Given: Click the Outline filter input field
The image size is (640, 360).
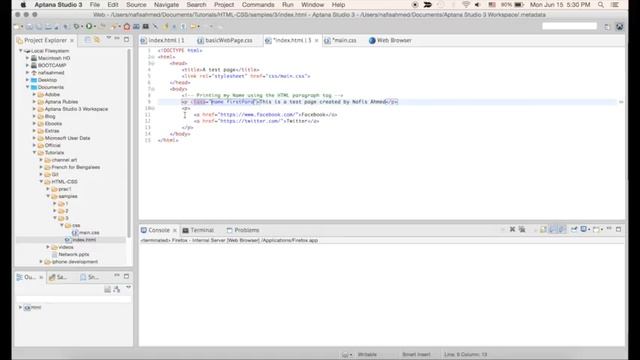Looking at the screenshot, I should (x=73, y=299).
